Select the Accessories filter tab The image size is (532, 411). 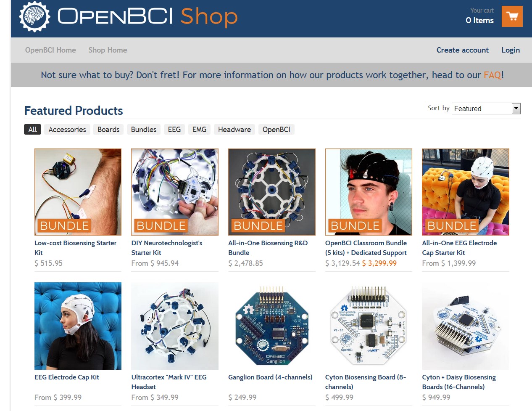click(x=67, y=130)
